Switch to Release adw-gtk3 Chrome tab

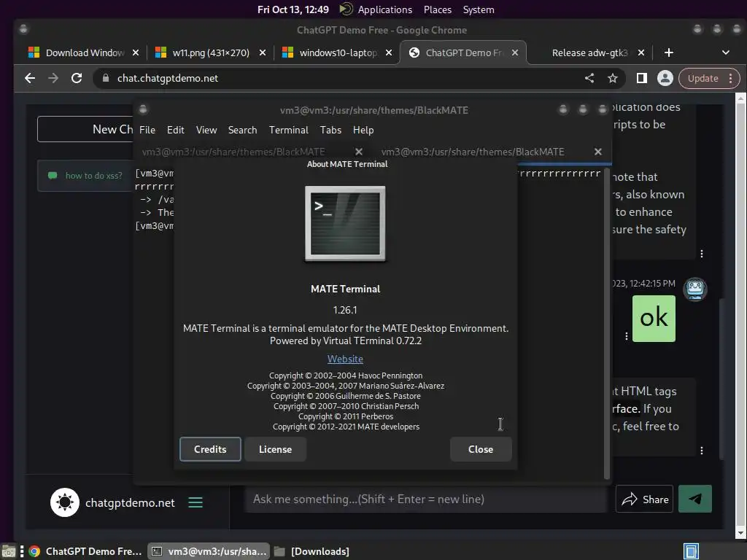click(589, 52)
